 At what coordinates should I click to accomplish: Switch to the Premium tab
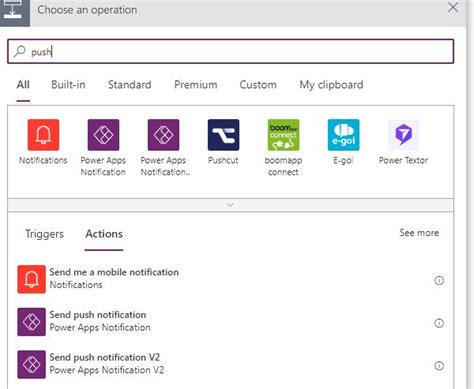tap(196, 85)
